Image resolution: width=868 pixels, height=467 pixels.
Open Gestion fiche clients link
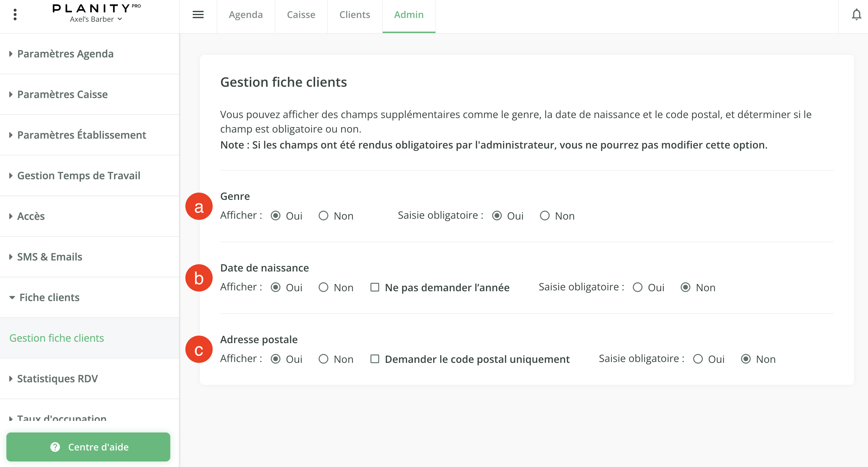tap(57, 338)
